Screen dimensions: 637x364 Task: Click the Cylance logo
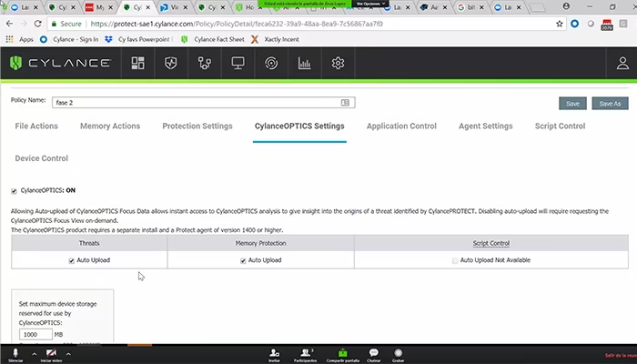[x=60, y=63]
